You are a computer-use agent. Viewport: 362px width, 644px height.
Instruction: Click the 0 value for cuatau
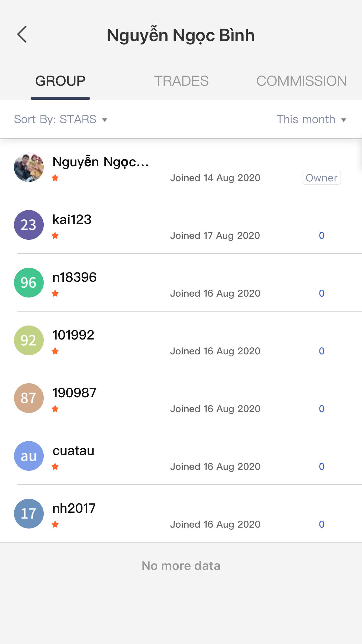321,466
